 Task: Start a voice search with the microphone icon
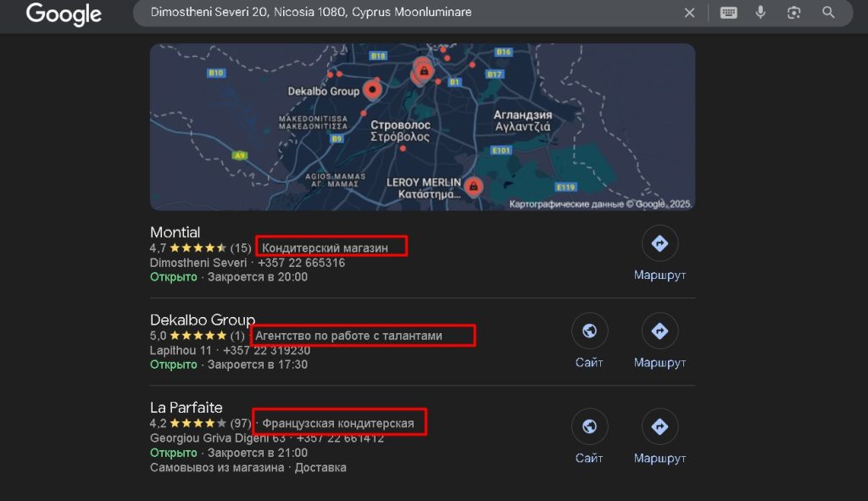(760, 13)
